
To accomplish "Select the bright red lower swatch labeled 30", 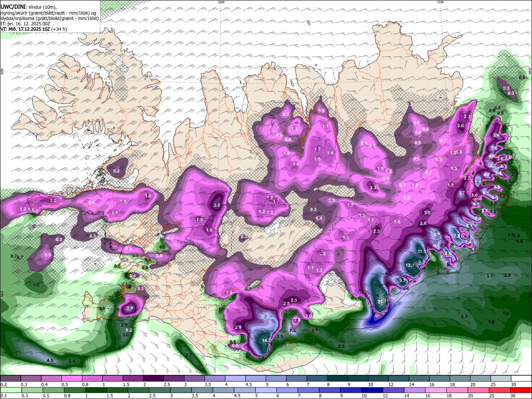I will click(521, 390).
